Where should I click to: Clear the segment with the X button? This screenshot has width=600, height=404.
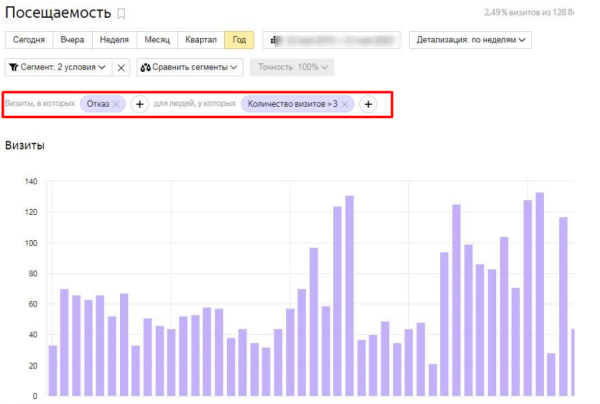pyautogui.click(x=121, y=67)
